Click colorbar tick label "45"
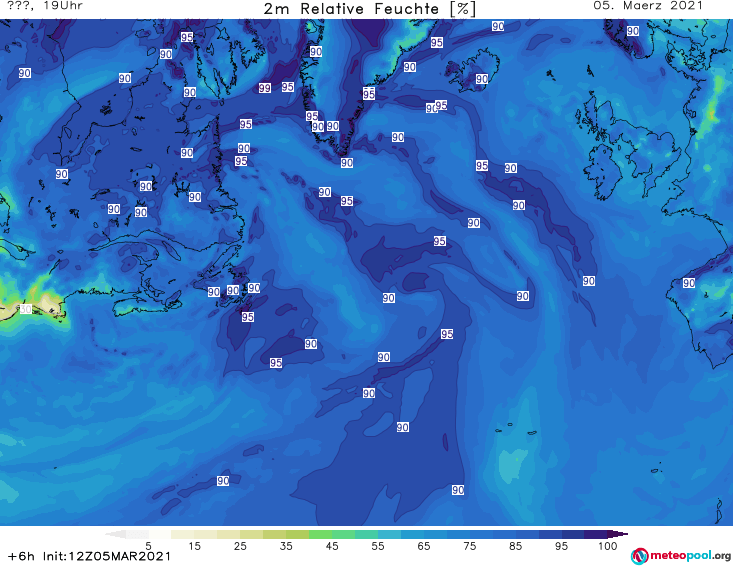This screenshot has width=733, height=566. pos(332,546)
